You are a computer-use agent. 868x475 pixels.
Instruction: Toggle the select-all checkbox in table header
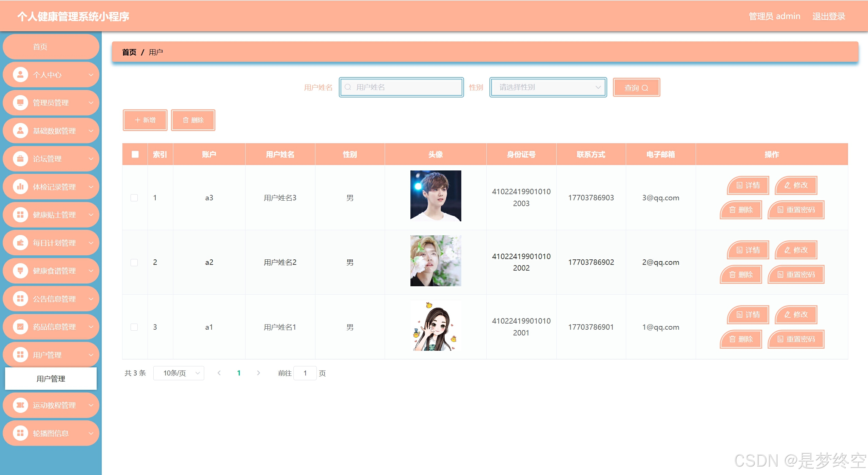click(135, 154)
